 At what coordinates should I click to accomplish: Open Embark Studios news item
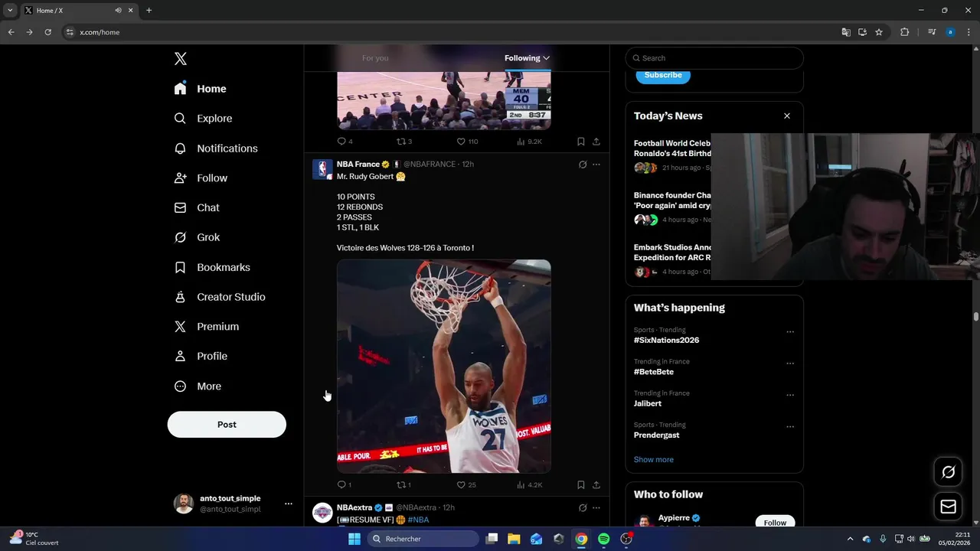[672, 259]
